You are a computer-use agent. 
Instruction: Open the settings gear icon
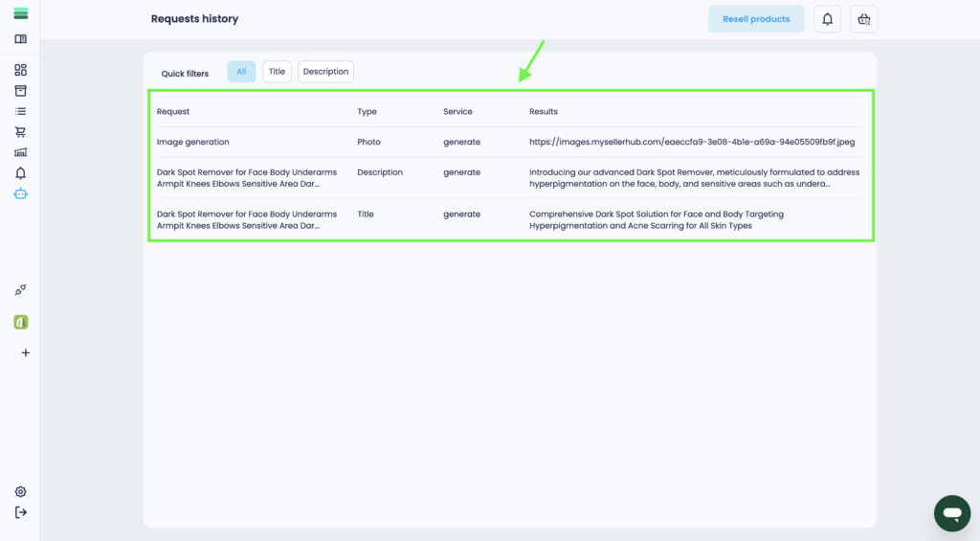coord(20,491)
